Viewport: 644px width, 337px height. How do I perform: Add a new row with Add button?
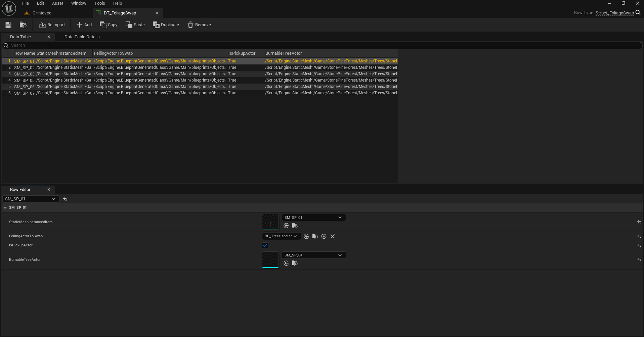coord(84,25)
